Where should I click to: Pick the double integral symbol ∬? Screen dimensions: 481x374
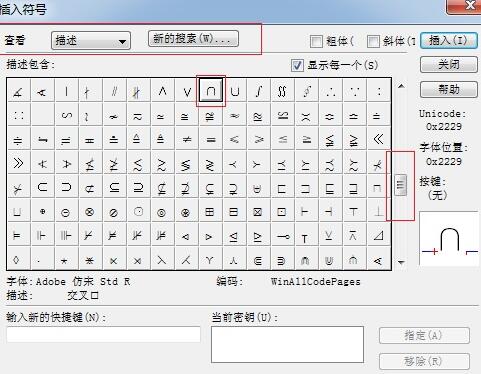coord(283,91)
